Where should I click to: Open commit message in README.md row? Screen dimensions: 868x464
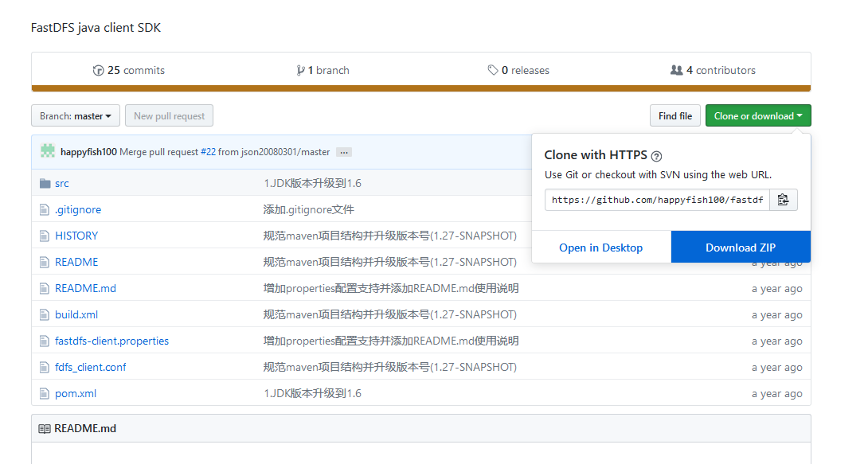pos(391,288)
